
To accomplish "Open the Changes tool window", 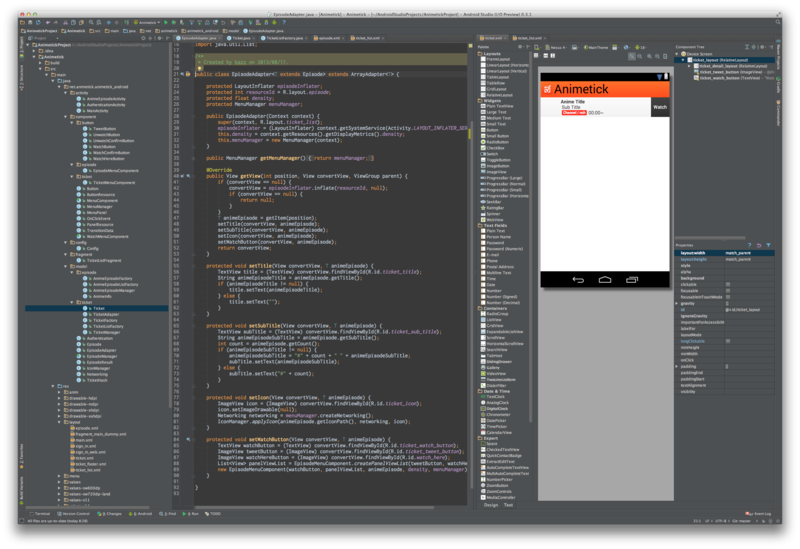I will [x=110, y=514].
